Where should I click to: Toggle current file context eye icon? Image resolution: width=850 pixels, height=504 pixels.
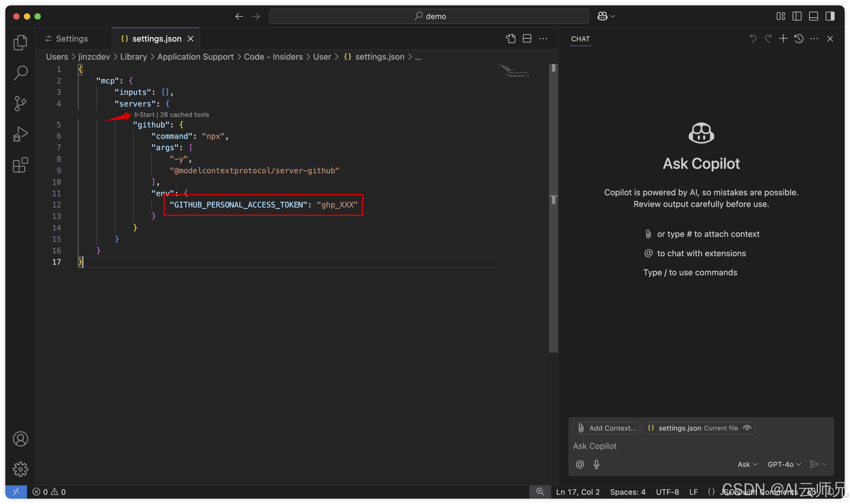747,428
